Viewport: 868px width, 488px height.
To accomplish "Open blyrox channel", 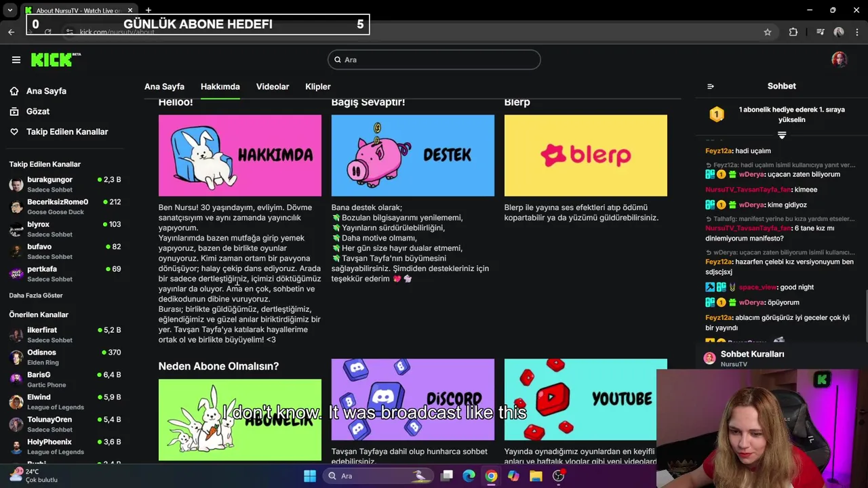I will [65, 229].
